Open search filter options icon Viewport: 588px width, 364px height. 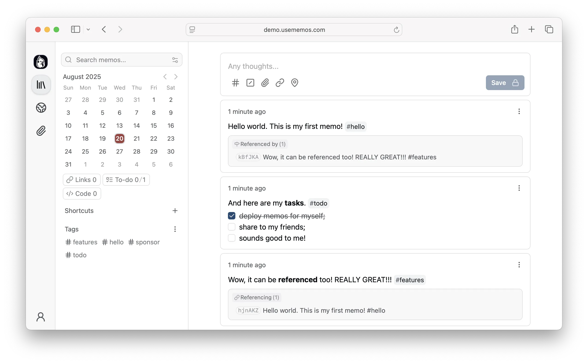(x=175, y=60)
